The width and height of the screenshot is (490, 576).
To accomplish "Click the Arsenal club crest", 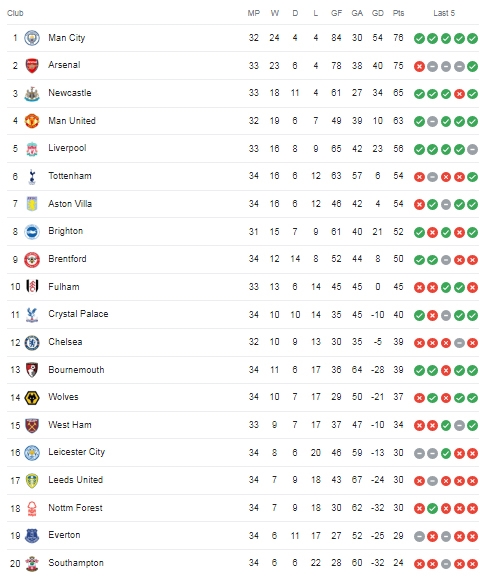I will pos(32,66).
